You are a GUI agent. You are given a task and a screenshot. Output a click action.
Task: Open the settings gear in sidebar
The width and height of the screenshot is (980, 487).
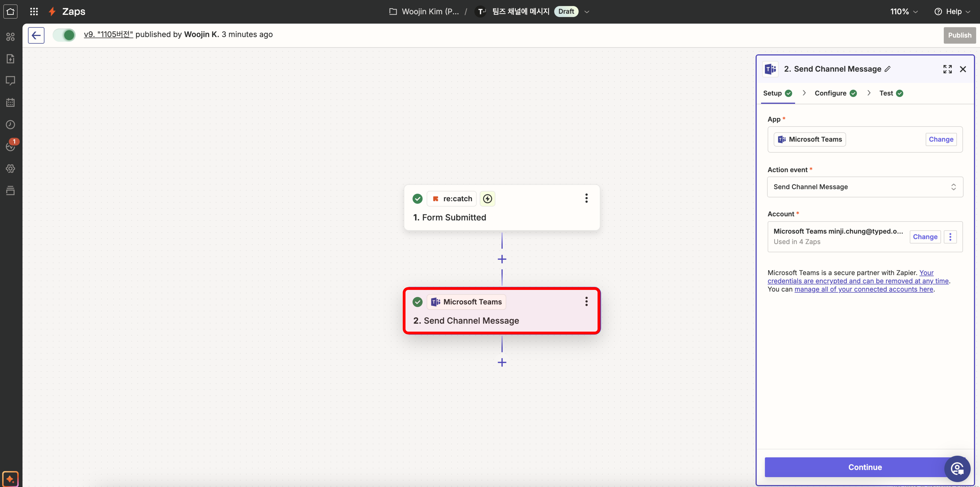[10, 168]
